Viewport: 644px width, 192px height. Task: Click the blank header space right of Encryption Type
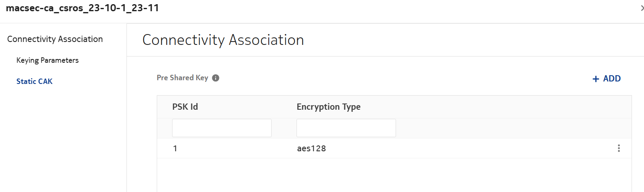(498, 107)
